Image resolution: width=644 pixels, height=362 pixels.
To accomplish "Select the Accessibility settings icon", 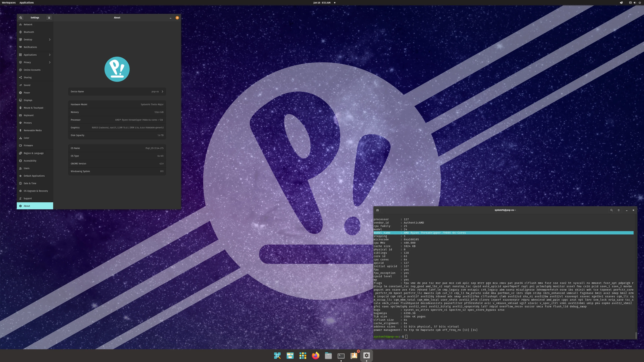I will click(x=20, y=161).
